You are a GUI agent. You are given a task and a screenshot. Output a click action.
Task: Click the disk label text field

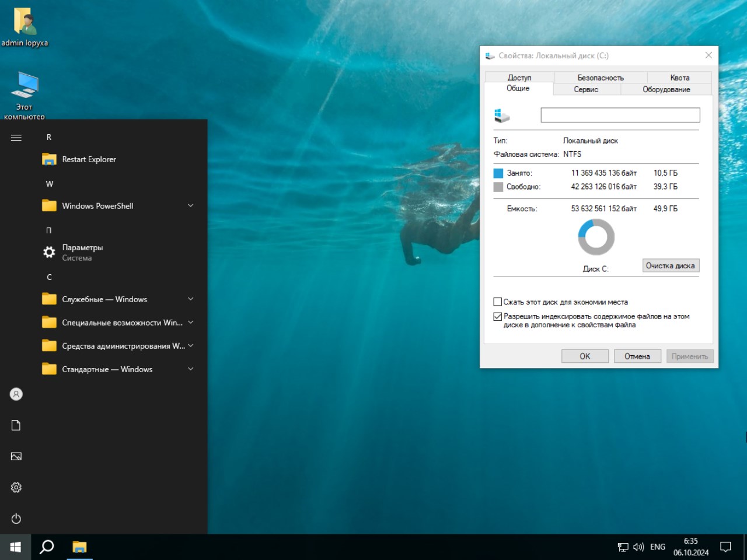[620, 115]
